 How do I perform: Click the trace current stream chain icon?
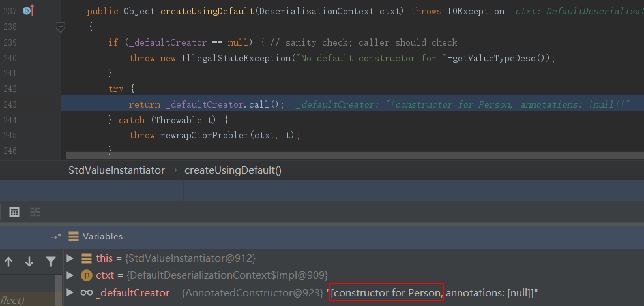pyautogui.click(x=35, y=211)
